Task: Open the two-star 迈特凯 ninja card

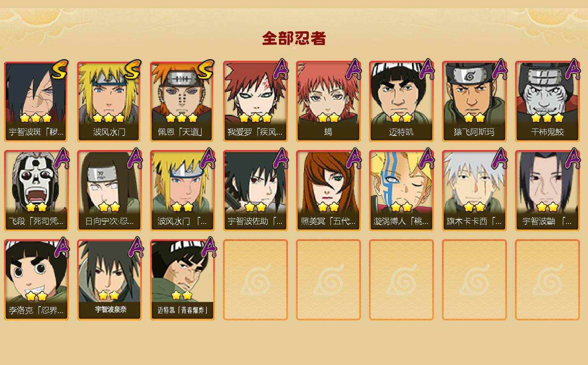Action: (401, 101)
